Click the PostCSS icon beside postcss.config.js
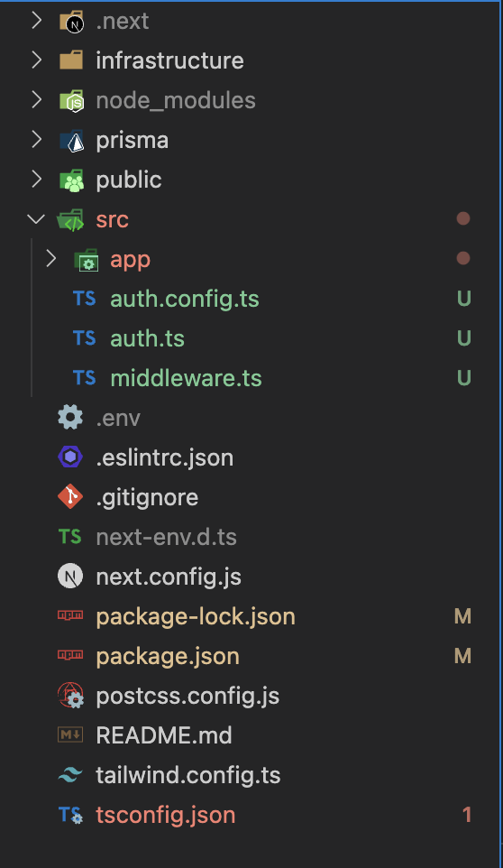Viewport: 503px width, 868px height. [70, 696]
